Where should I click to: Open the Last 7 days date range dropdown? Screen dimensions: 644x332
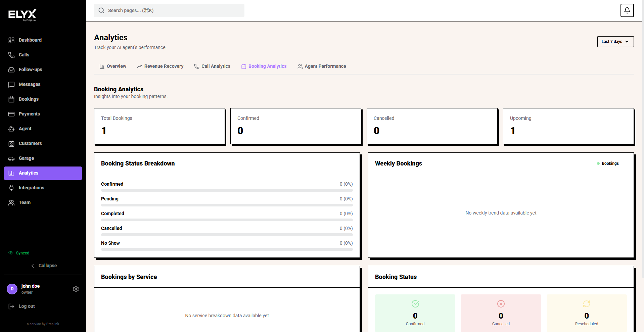615,42
